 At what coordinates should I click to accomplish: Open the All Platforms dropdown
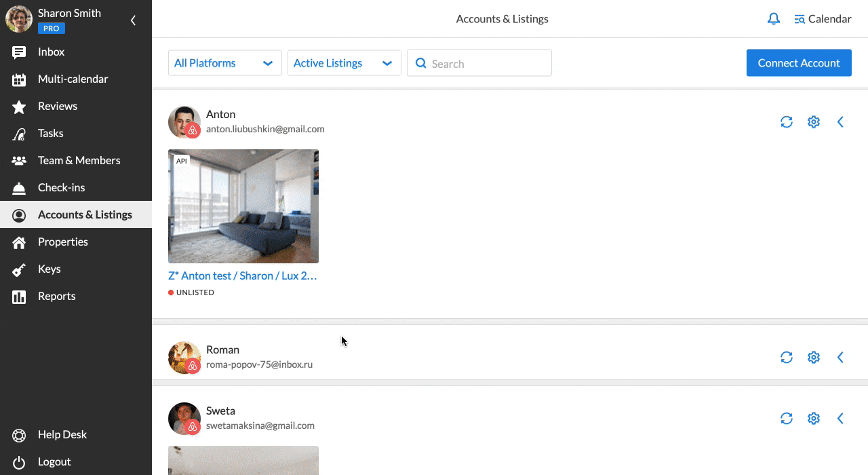(x=225, y=63)
